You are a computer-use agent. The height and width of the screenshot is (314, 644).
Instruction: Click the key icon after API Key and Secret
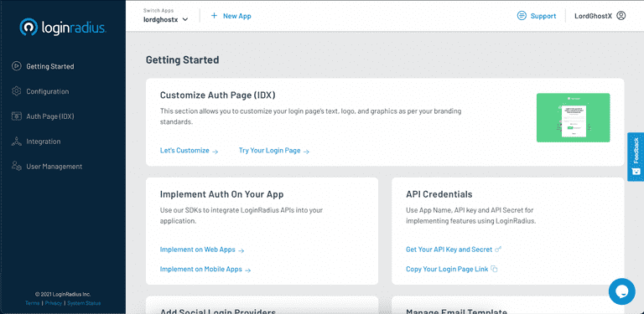point(498,250)
